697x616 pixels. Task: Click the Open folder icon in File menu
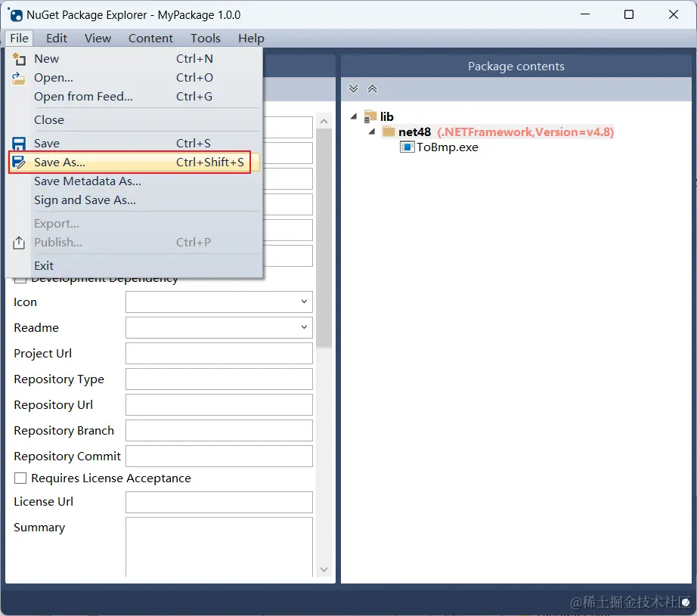[x=18, y=78]
